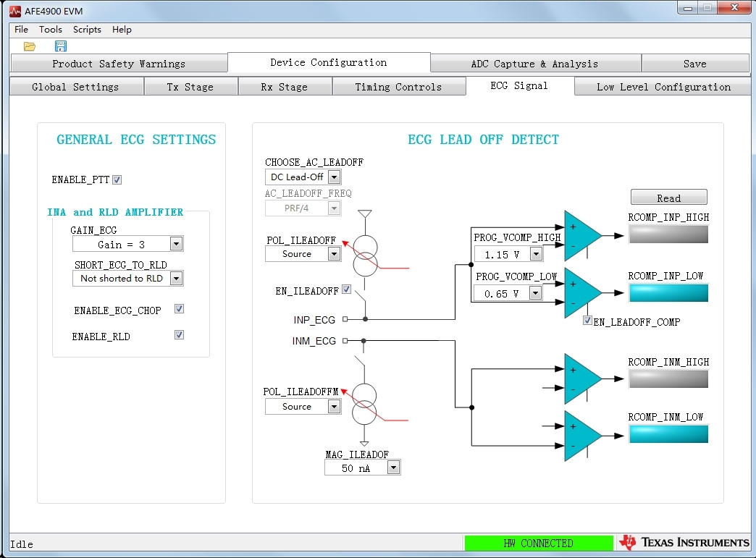Expand the POL_ILEADOFFM Source dropdown

click(x=303, y=407)
